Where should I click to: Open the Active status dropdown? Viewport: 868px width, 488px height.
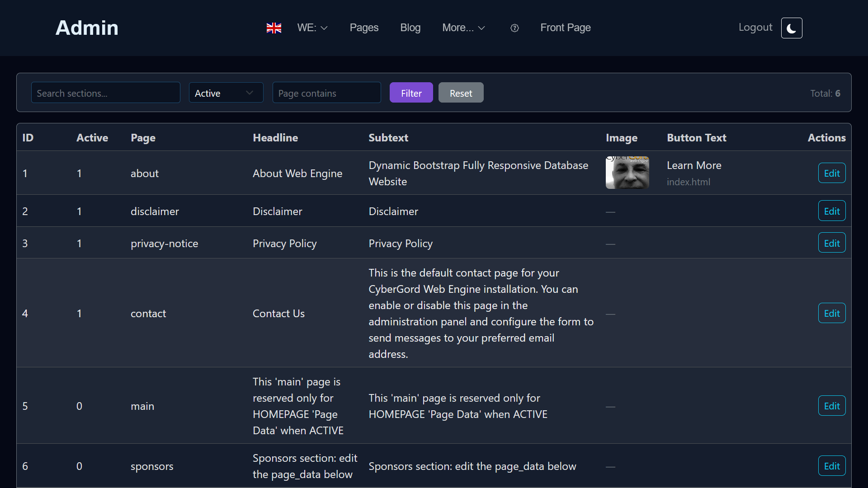226,93
